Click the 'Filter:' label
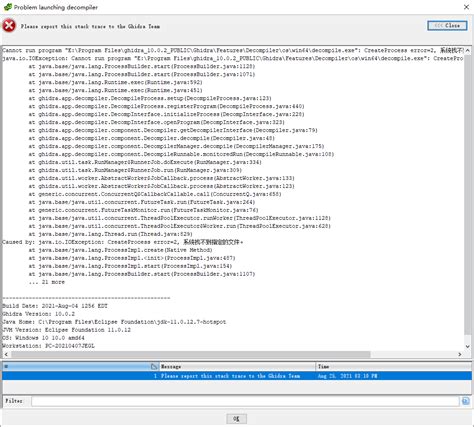The width and height of the screenshot is (474, 427). click(x=14, y=401)
